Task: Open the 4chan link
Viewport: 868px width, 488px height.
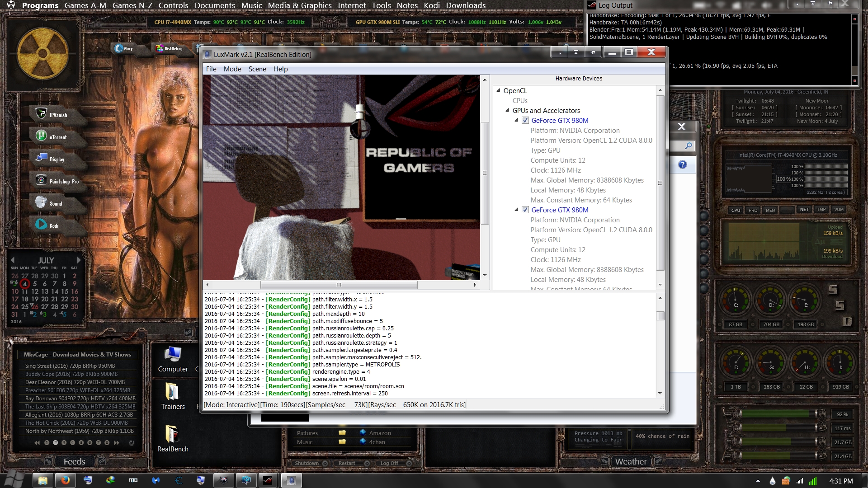Action: coord(377,442)
